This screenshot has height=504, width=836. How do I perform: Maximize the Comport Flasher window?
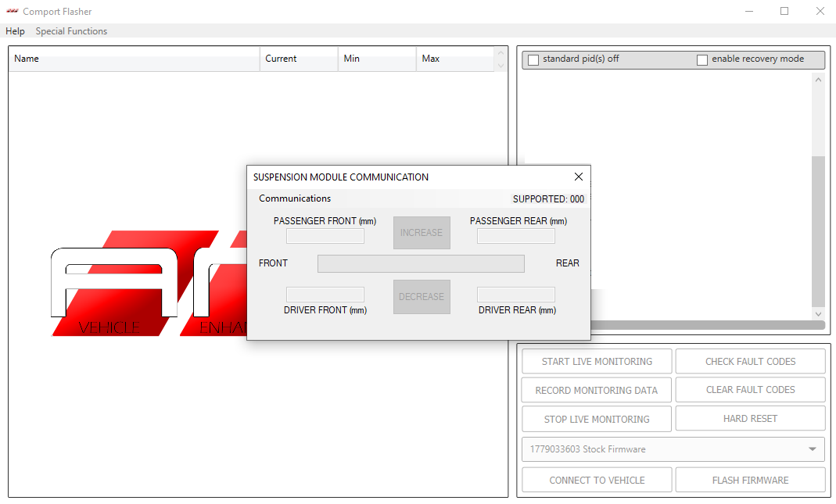784,12
